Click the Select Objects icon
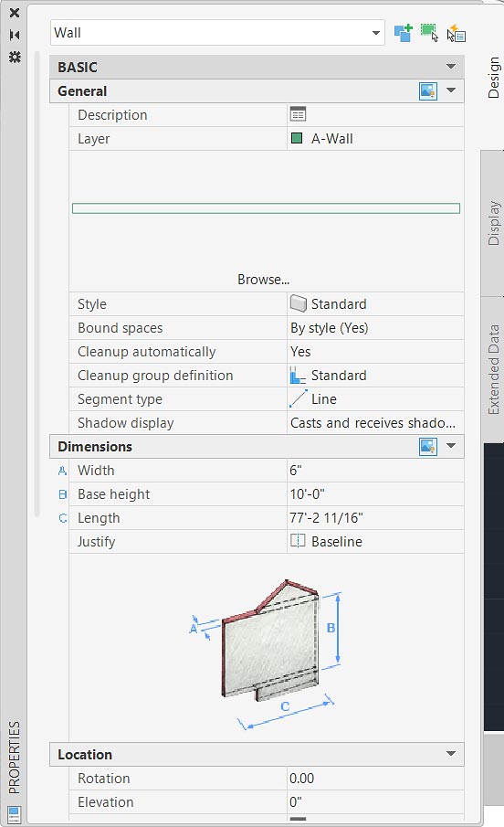504x827 pixels. [429, 33]
